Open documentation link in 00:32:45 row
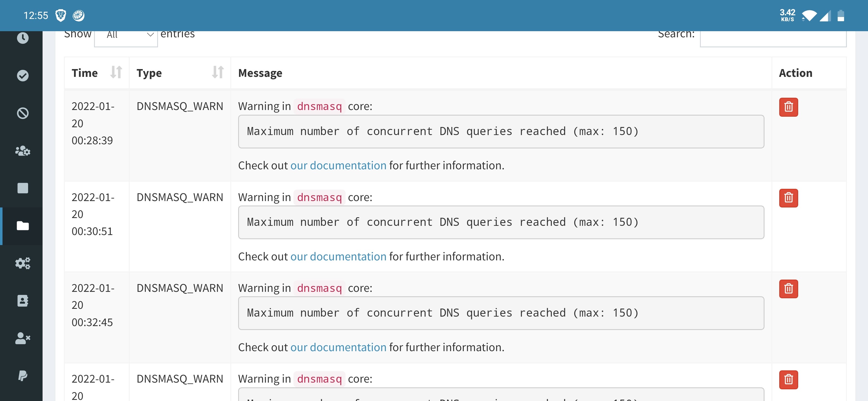The width and height of the screenshot is (868, 401). tap(338, 347)
